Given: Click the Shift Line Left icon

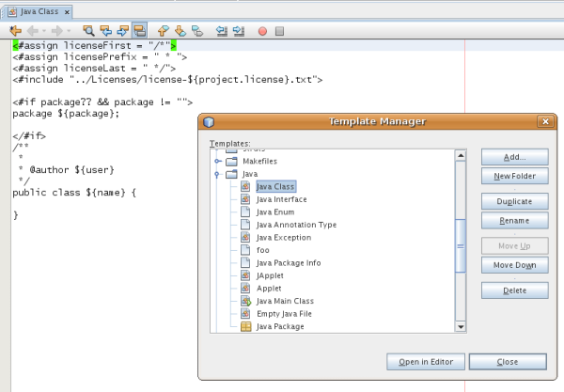Looking at the screenshot, I should [x=222, y=31].
